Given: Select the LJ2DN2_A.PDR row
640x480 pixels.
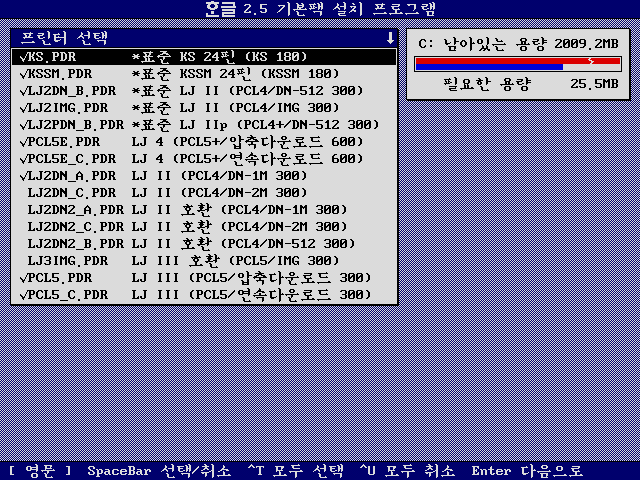Looking at the screenshot, I should tap(204, 210).
